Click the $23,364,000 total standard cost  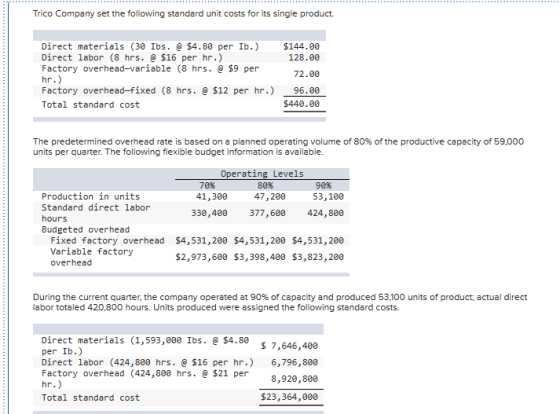(x=289, y=397)
